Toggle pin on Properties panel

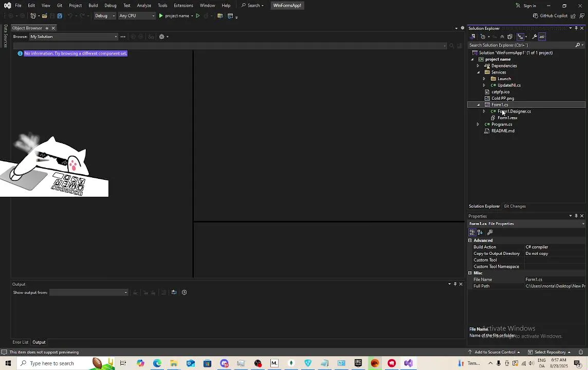[576, 216]
